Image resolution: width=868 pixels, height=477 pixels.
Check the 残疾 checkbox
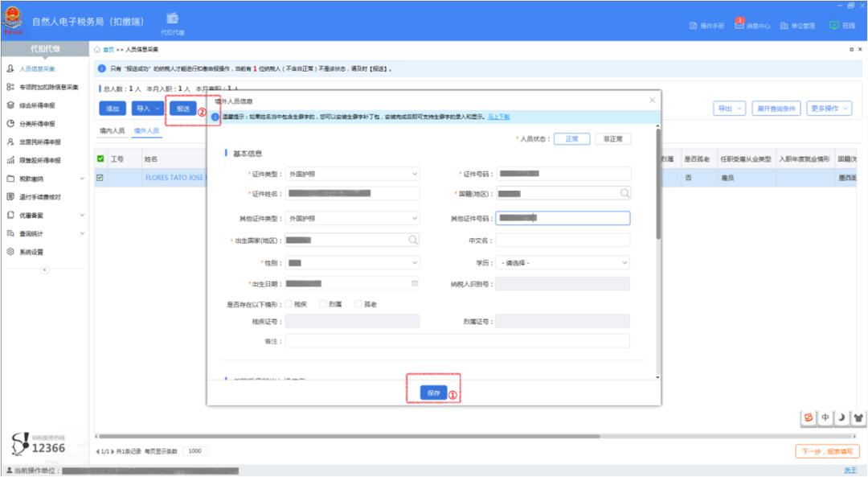click(x=289, y=304)
